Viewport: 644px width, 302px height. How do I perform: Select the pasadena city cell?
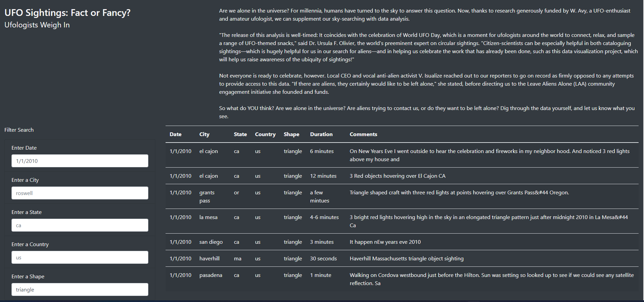[x=211, y=275]
